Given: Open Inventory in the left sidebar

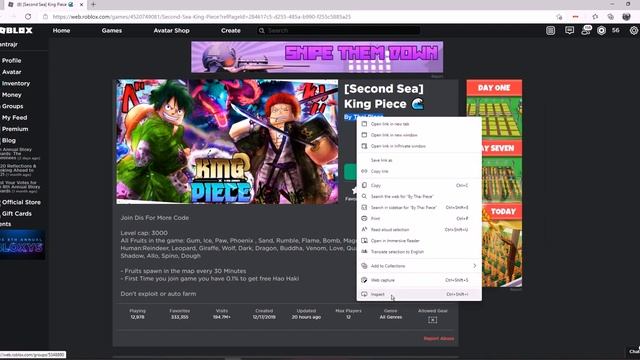Looking at the screenshot, I should coord(16,83).
